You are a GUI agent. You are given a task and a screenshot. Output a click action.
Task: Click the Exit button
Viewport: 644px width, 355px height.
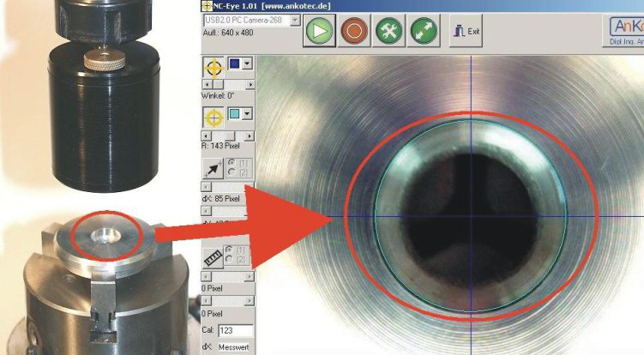pyautogui.click(x=466, y=33)
